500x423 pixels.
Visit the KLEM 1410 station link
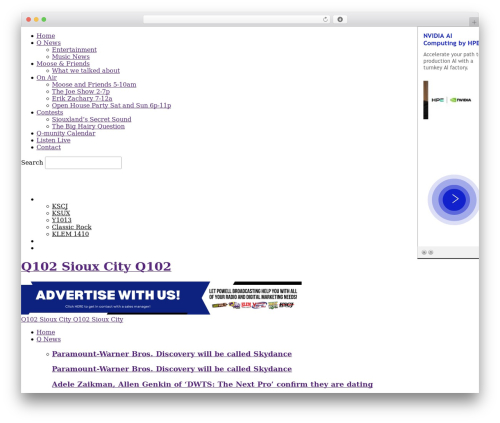pyautogui.click(x=70, y=234)
